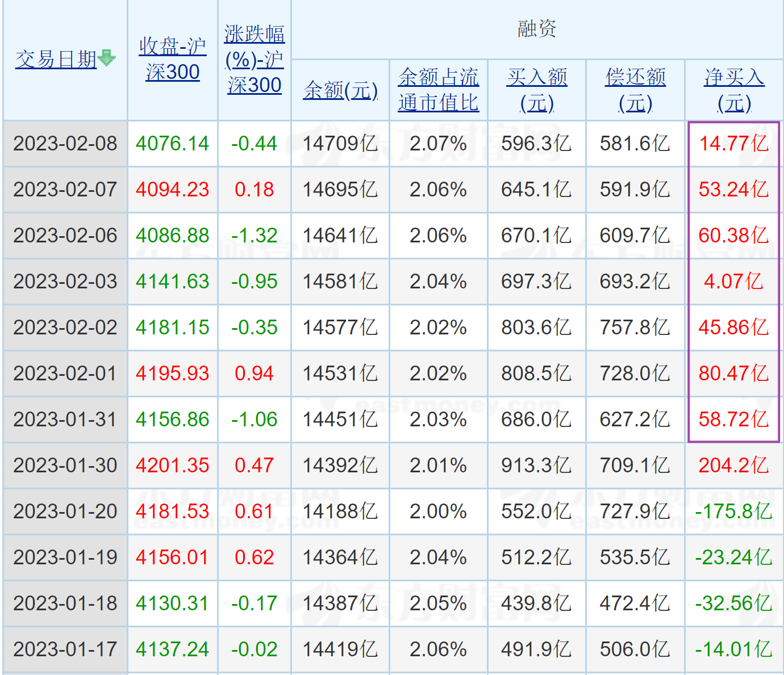Image resolution: width=784 pixels, height=675 pixels.
Task: Click closing value 4076.14
Action: coord(173,144)
